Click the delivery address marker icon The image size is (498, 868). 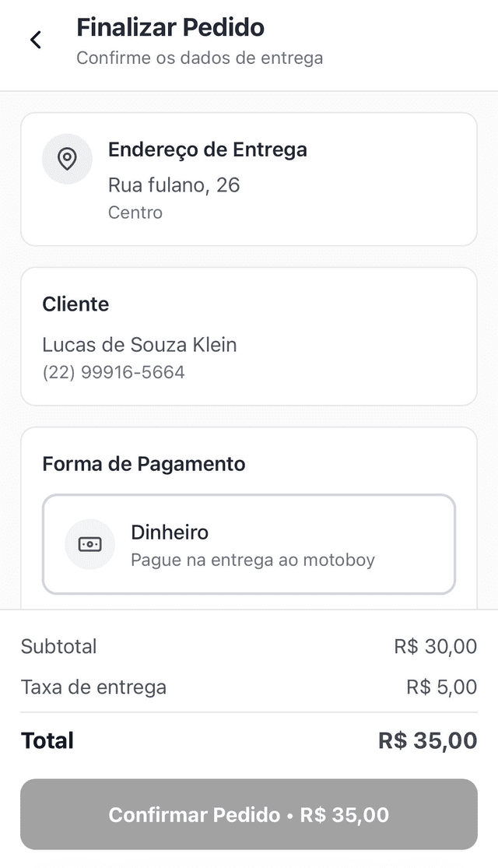coord(67,159)
